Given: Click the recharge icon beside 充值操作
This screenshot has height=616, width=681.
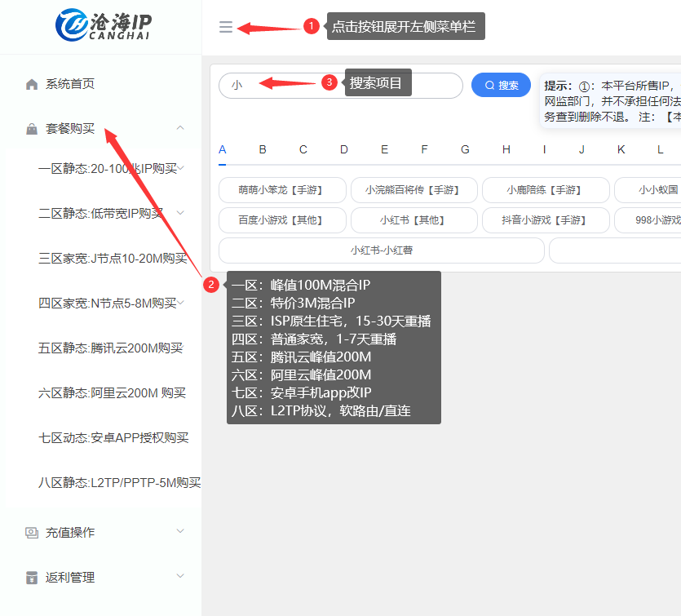Looking at the screenshot, I should 32,533.
